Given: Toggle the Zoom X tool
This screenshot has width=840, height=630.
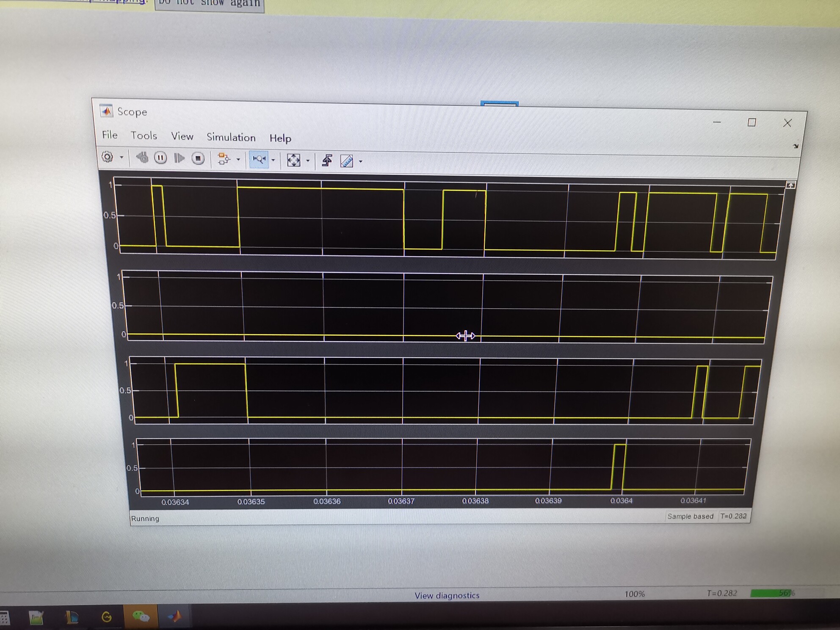Looking at the screenshot, I should 259,159.
